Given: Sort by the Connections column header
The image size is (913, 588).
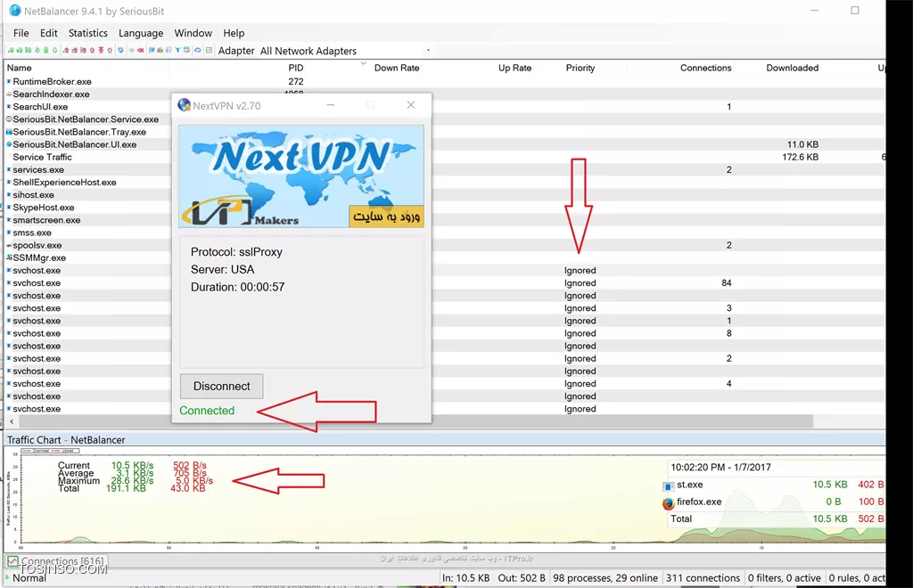Looking at the screenshot, I should tap(706, 68).
